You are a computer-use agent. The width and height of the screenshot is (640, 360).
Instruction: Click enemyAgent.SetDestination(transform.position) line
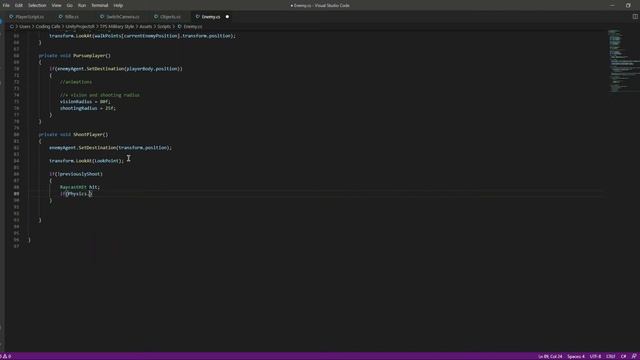pyautogui.click(x=111, y=148)
